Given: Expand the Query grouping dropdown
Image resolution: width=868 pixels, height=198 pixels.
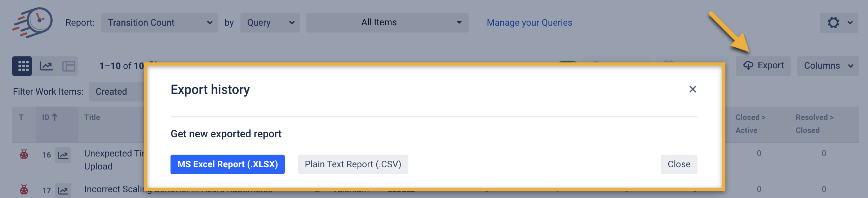Looking at the screenshot, I should (x=270, y=23).
